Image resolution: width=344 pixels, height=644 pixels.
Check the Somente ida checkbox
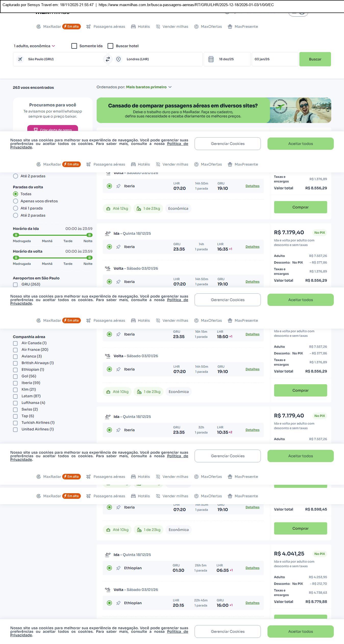coord(74,46)
